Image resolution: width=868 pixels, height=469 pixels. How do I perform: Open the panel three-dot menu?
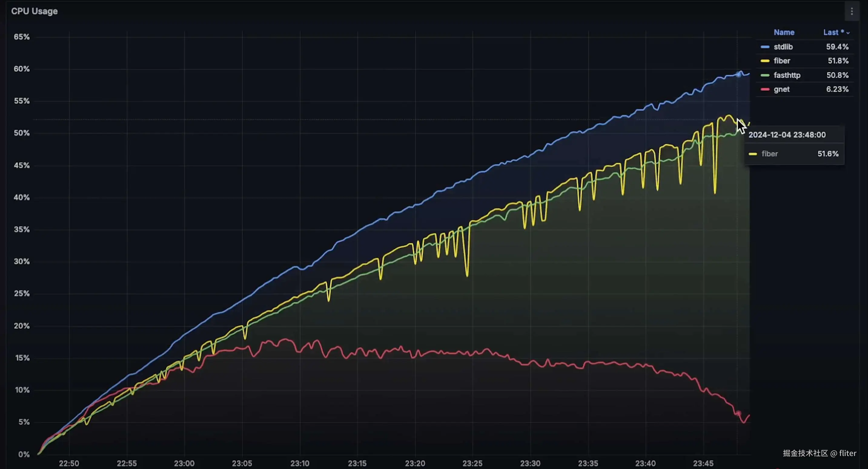tap(851, 12)
